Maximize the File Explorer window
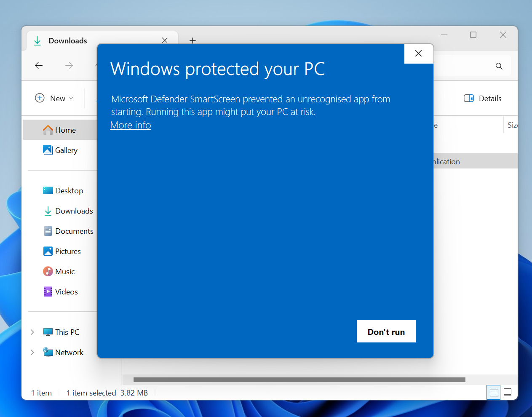This screenshot has height=417, width=532. pos(473,35)
